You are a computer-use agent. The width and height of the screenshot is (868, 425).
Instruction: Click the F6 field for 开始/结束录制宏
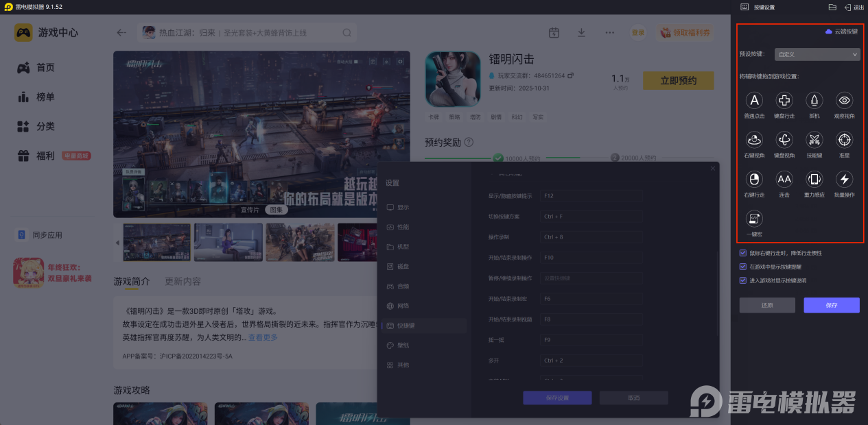pos(591,299)
